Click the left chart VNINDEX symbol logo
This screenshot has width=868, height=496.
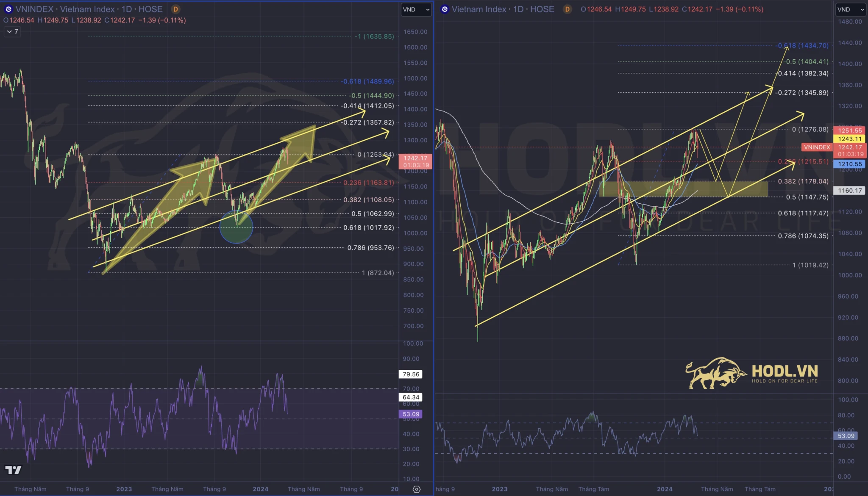coord(8,9)
